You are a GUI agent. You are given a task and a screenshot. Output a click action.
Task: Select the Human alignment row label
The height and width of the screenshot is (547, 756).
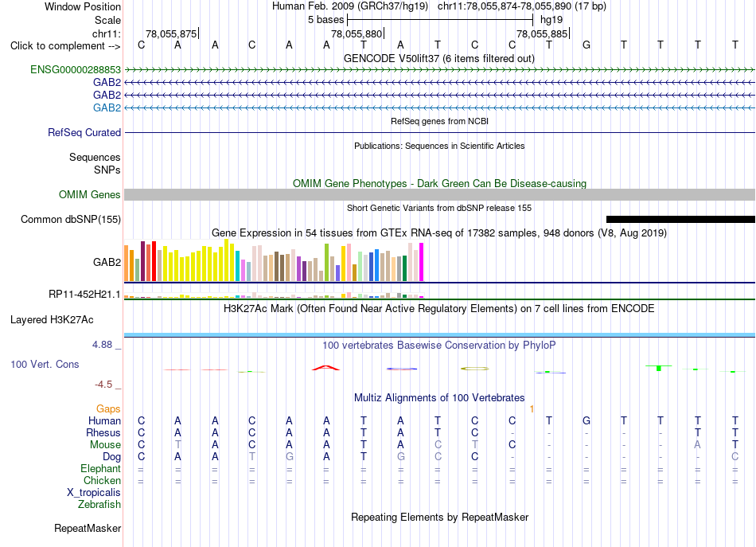104,420
